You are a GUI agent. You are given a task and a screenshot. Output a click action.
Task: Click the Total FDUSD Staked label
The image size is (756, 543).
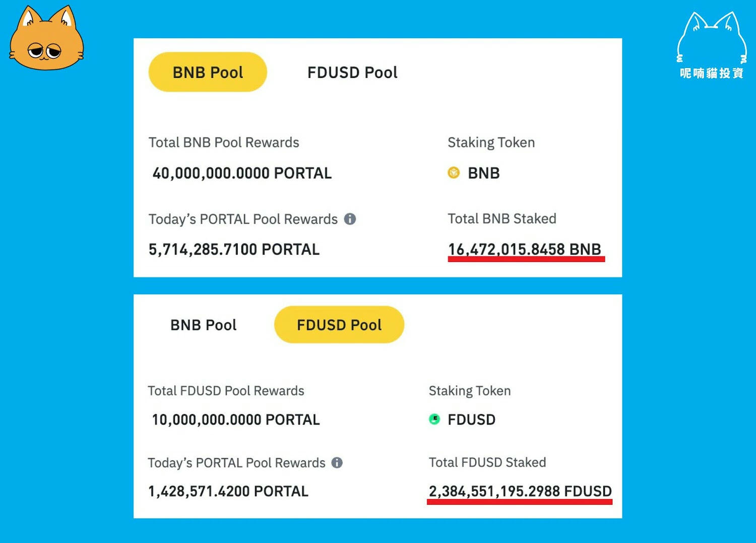[x=487, y=462]
